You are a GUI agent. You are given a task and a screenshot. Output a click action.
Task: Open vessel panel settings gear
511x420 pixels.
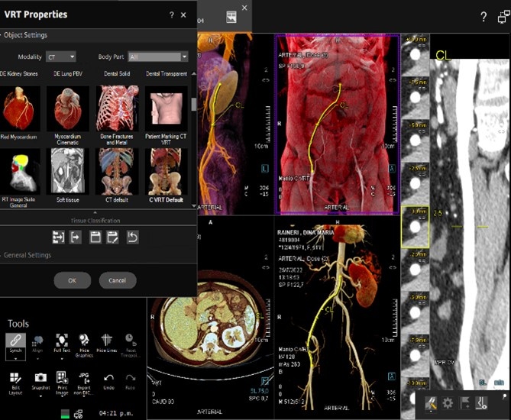(448, 403)
